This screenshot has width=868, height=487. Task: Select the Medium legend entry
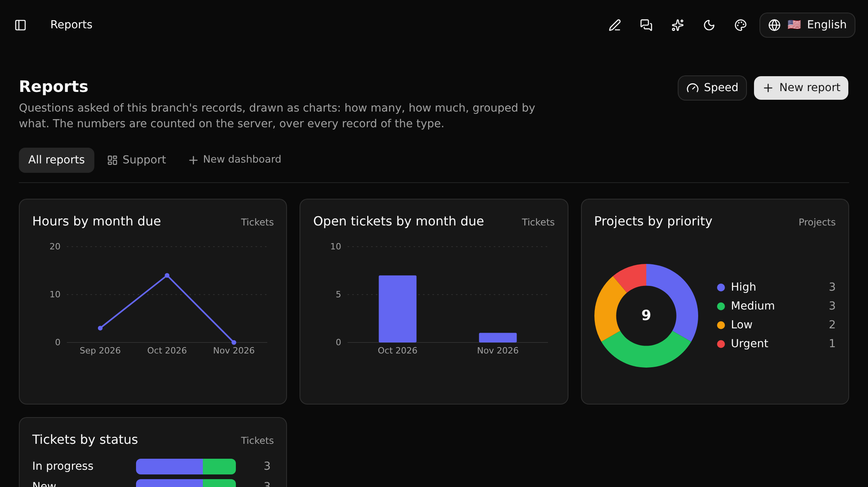click(x=776, y=306)
